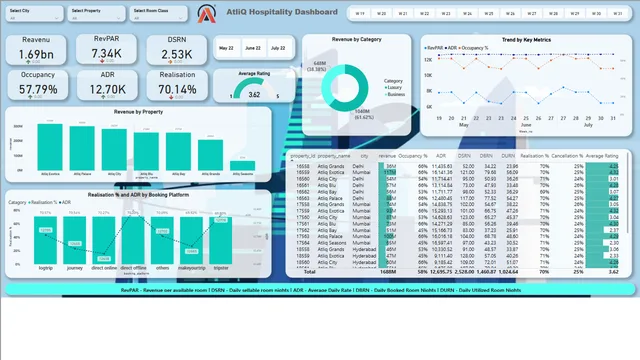
Task: Click the direct online booking platform bar
Action: tap(104, 240)
